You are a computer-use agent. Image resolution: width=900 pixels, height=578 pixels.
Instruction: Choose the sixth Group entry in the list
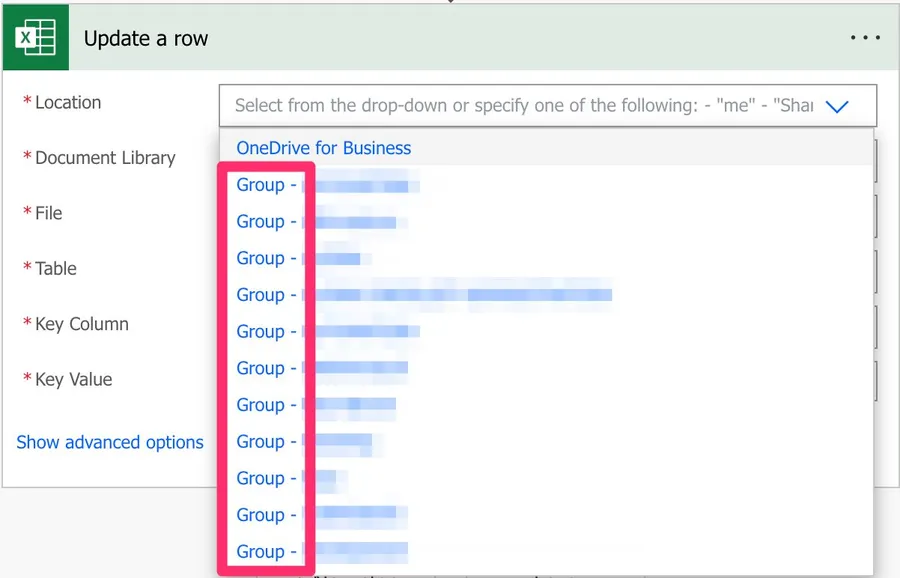[322, 368]
